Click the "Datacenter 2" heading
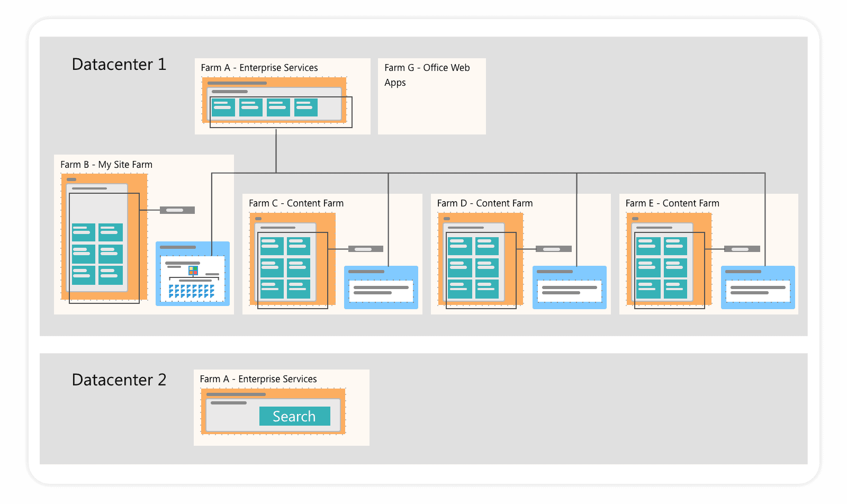 tap(119, 380)
